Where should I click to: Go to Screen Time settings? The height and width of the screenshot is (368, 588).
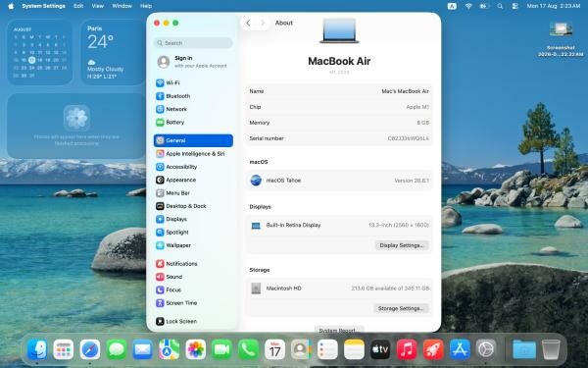[193, 303]
